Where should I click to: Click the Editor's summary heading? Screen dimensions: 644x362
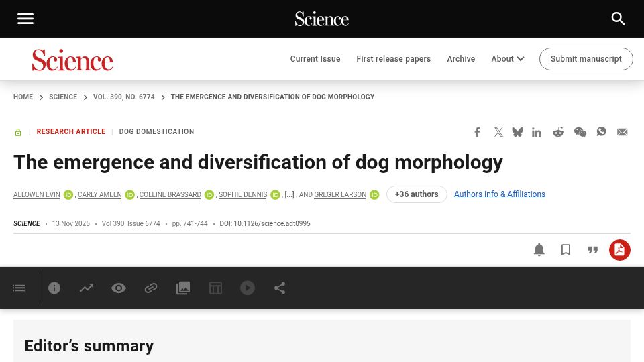89,346
